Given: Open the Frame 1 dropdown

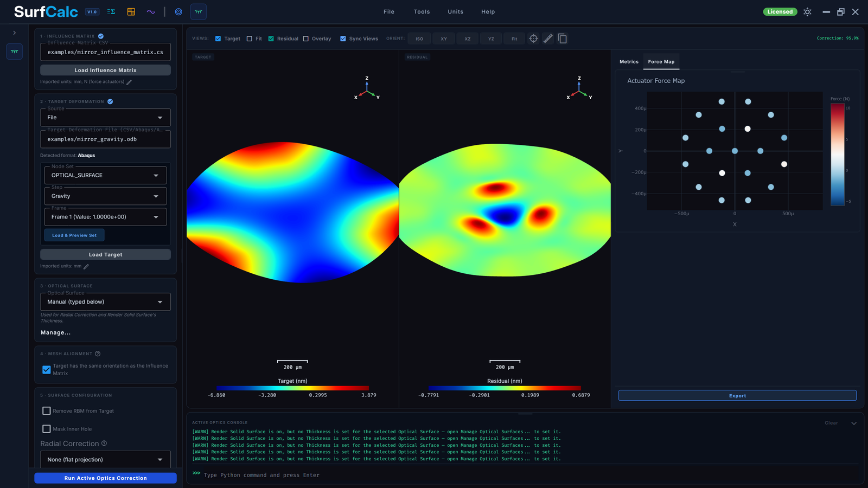Looking at the screenshot, I should 105,217.
